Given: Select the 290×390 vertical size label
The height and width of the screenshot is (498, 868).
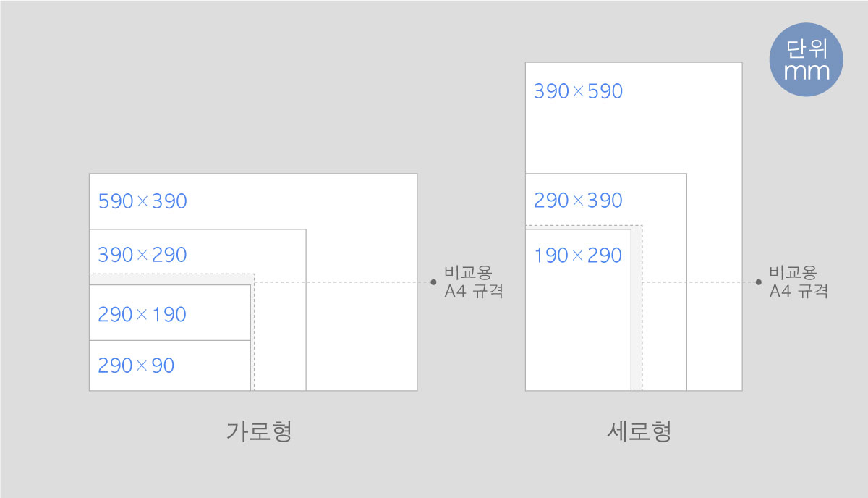Looking at the screenshot, I should 578,201.
